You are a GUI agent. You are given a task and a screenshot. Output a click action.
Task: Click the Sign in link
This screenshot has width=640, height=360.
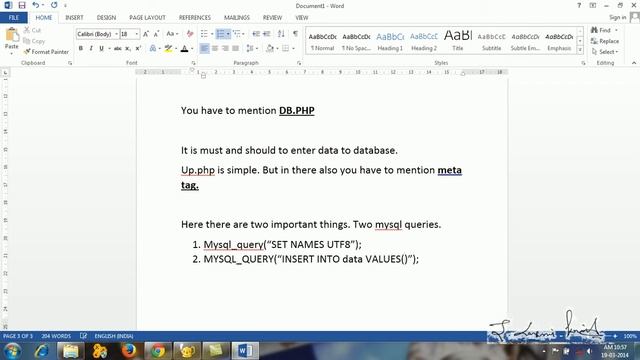pyautogui.click(x=617, y=17)
